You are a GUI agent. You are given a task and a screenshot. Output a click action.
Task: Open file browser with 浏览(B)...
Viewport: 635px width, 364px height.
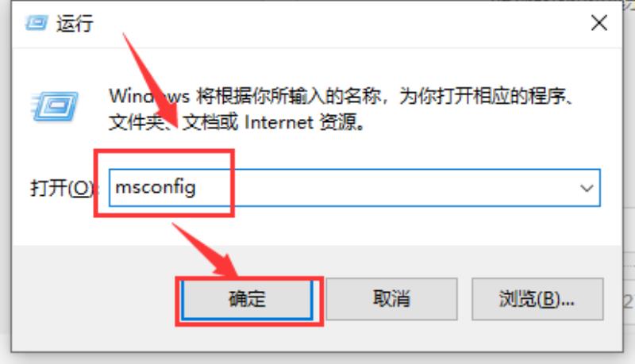coord(537,299)
